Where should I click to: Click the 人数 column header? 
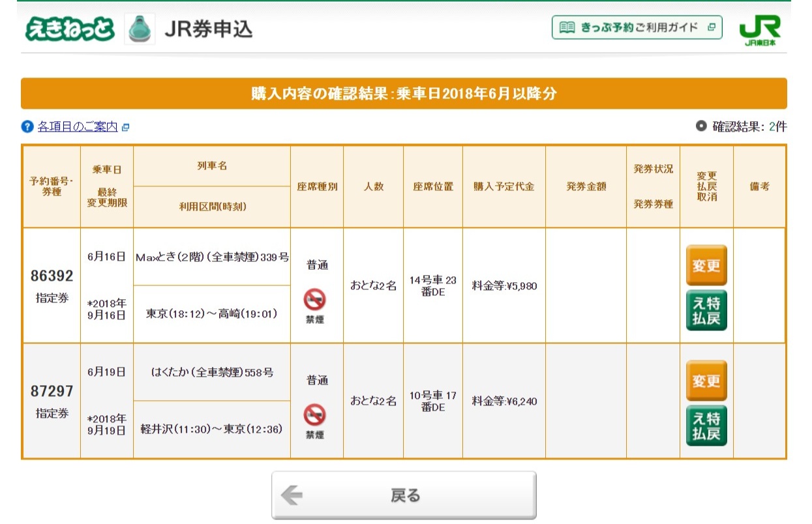tap(373, 186)
